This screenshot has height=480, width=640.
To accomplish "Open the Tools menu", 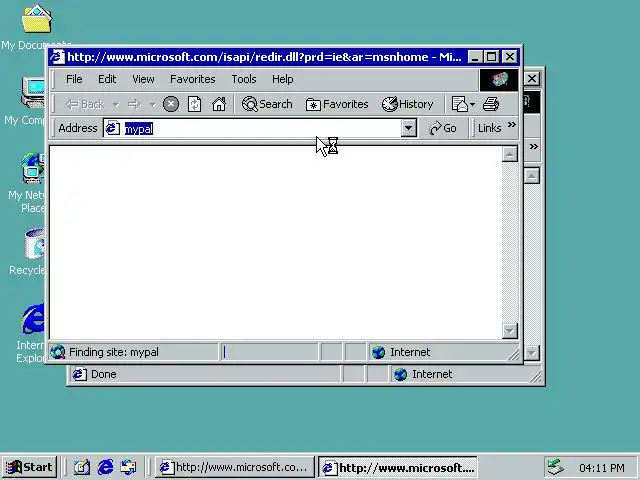I will pos(244,79).
